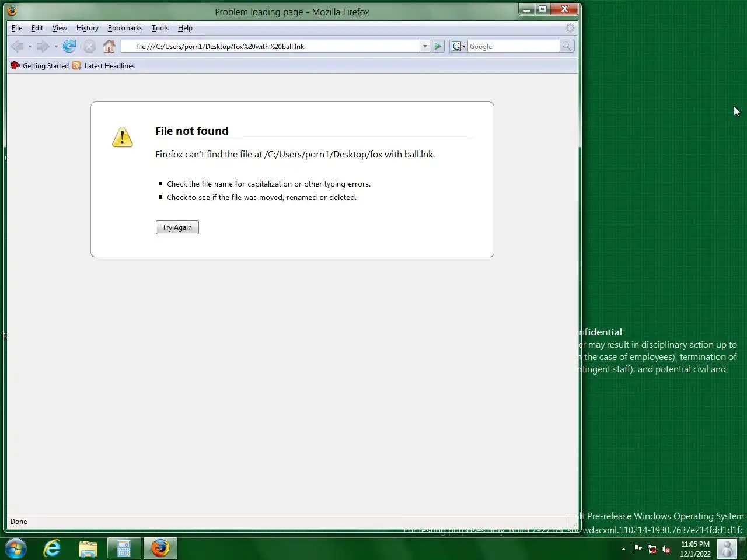Click the line about capitalization or typing errors
The height and width of the screenshot is (560, 747).
click(x=268, y=184)
